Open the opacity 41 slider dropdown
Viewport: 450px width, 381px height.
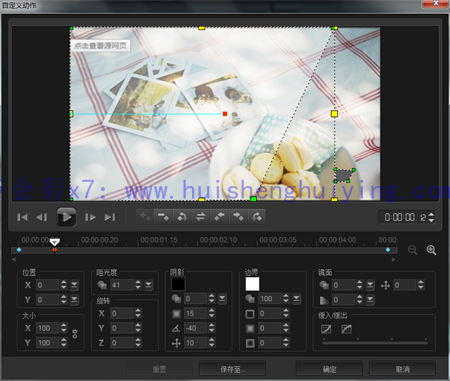tap(149, 285)
